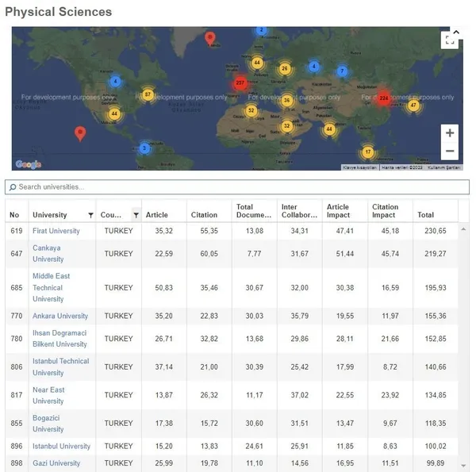Open the yellow 26 cluster in Eastern Europe
Viewport: 476px width, 472px height.
285,68
